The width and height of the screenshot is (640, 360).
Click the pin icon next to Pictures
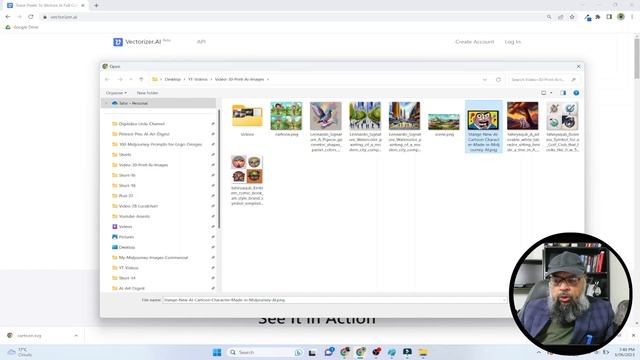(213, 237)
